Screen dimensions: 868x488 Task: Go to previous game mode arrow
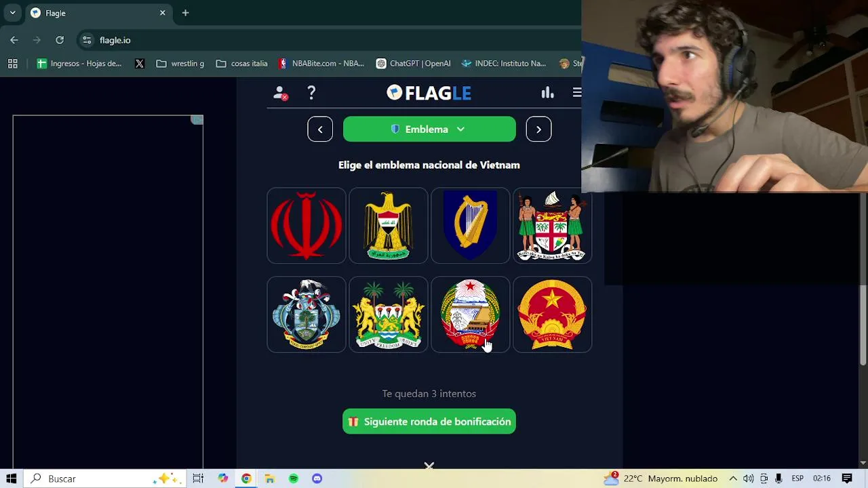320,129
